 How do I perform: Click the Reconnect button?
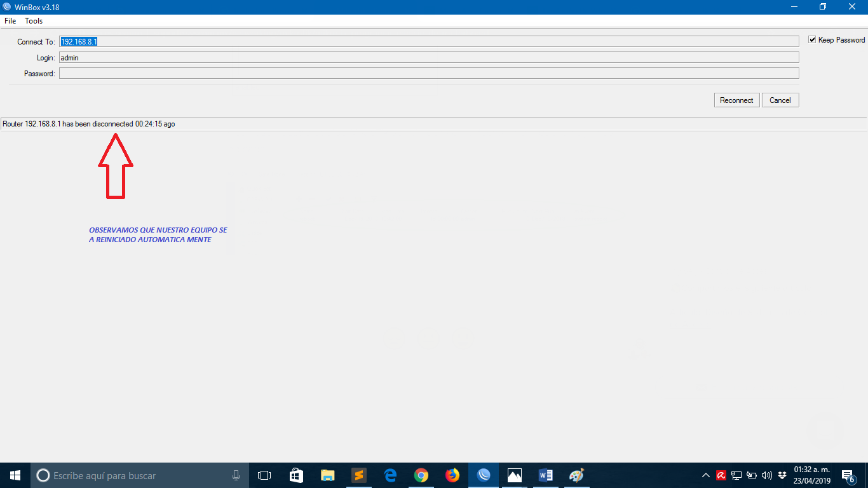tap(736, 100)
